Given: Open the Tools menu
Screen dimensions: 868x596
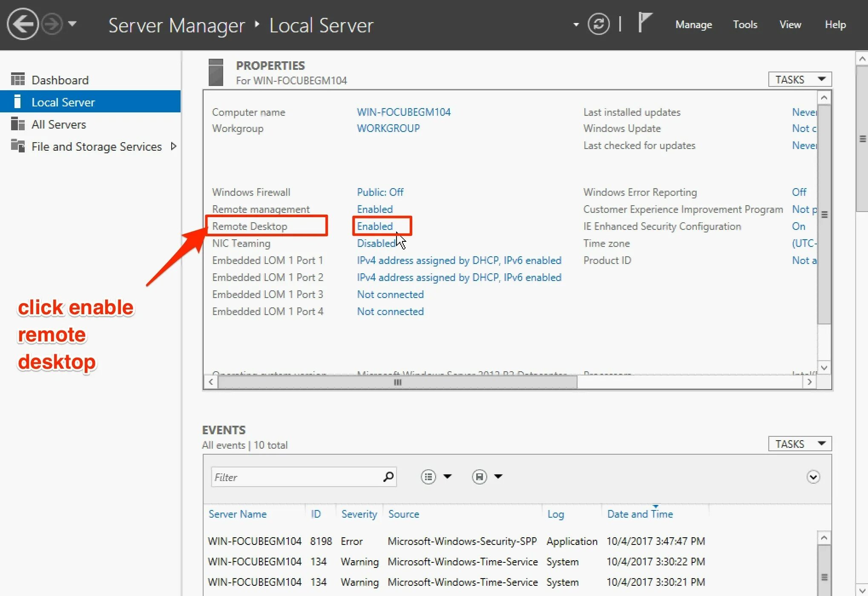Looking at the screenshot, I should (x=745, y=25).
